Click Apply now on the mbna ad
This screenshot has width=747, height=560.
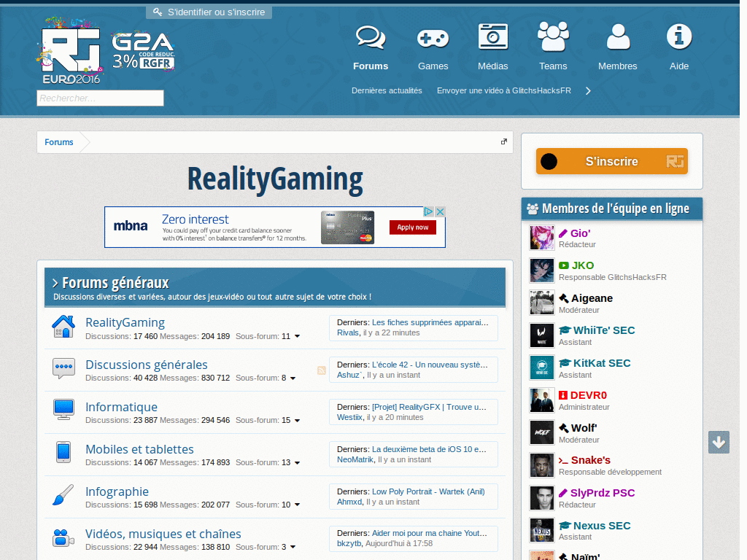(x=413, y=227)
